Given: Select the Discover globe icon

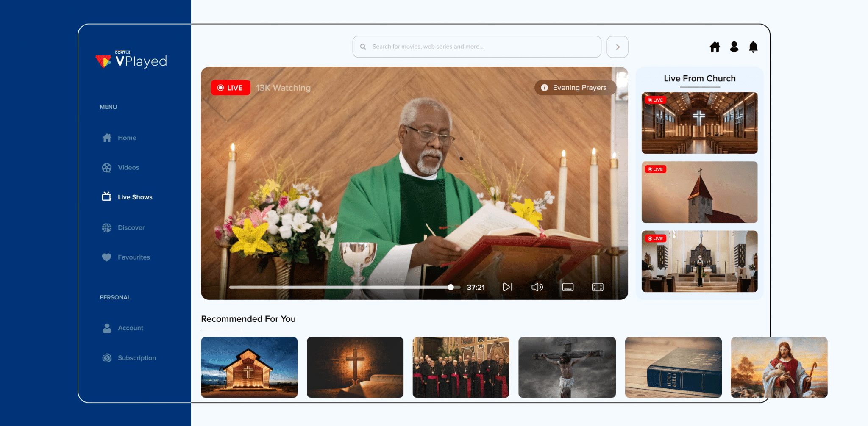Looking at the screenshot, I should coord(106,227).
